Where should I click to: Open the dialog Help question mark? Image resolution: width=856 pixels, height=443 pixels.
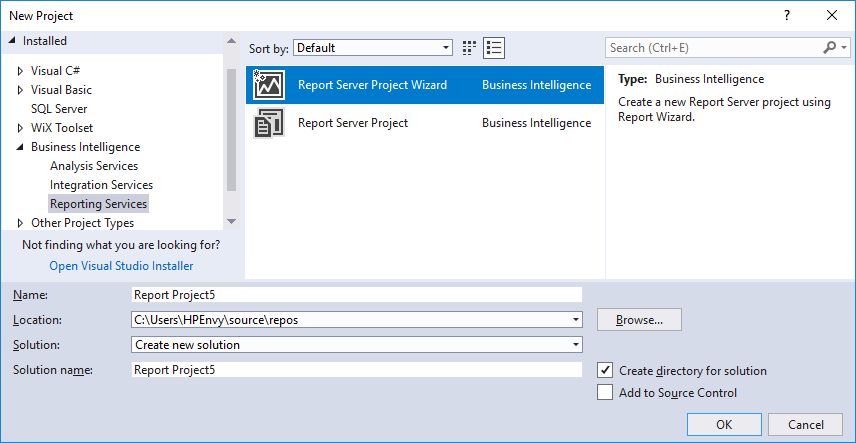coord(788,15)
